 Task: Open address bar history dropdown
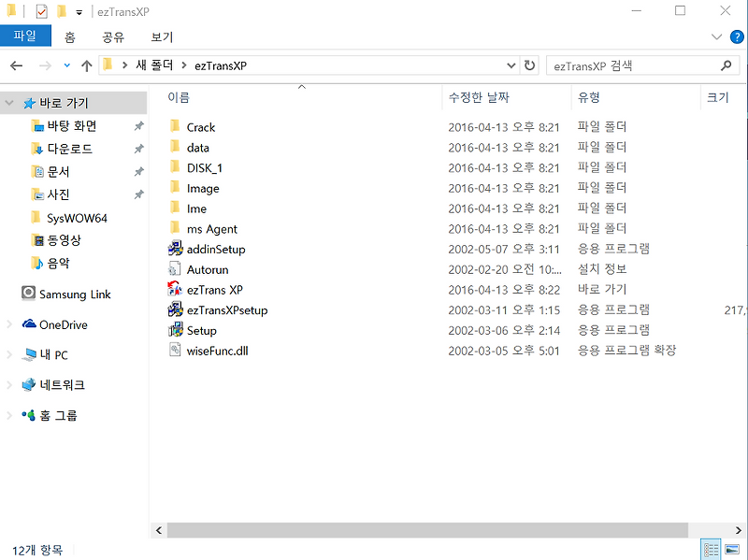[511, 65]
